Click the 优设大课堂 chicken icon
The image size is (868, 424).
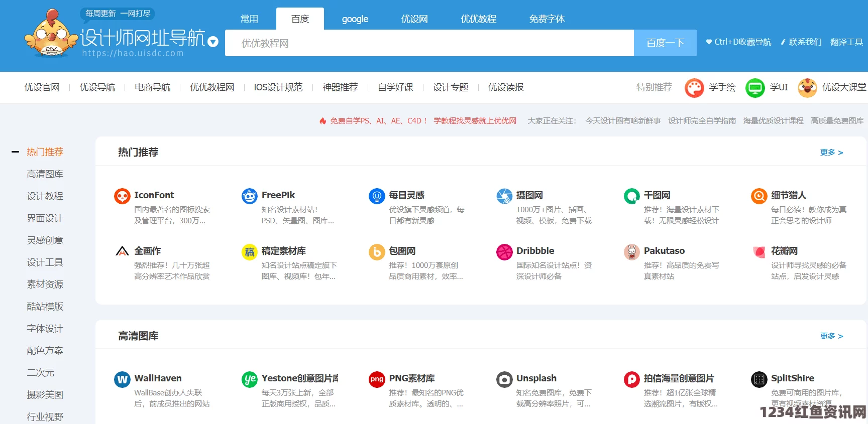[x=807, y=88]
